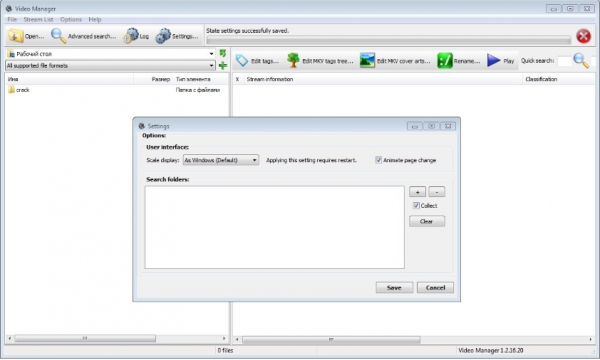Click Video Manager title bar app icon

[9, 8]
